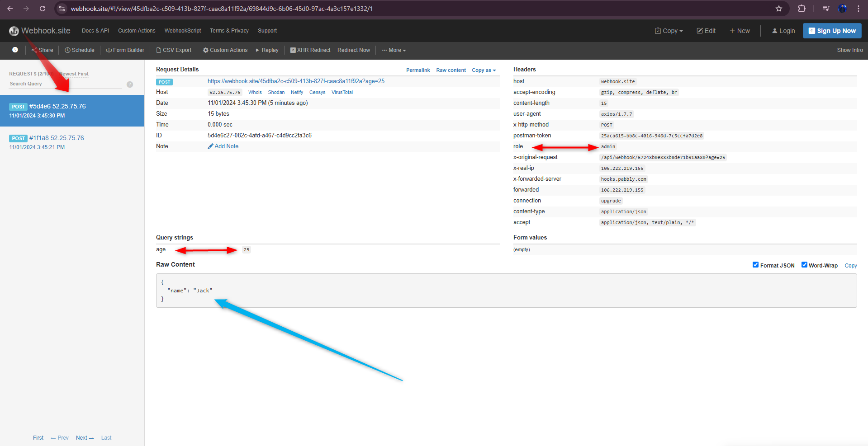Image resolution: width=868 pixels, height=446 pixels.
Task: Click Show Intro
Action: [x=850, y=50]
